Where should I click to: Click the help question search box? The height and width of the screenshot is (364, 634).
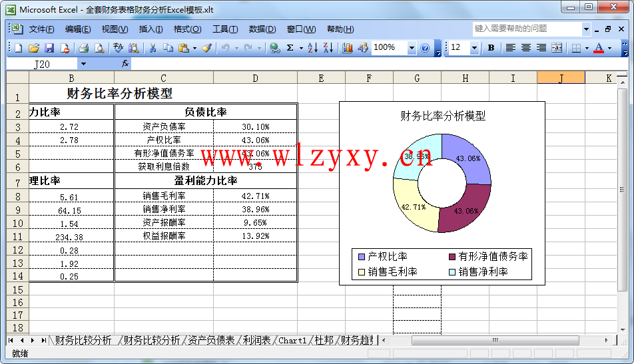[x=526, y=29]
